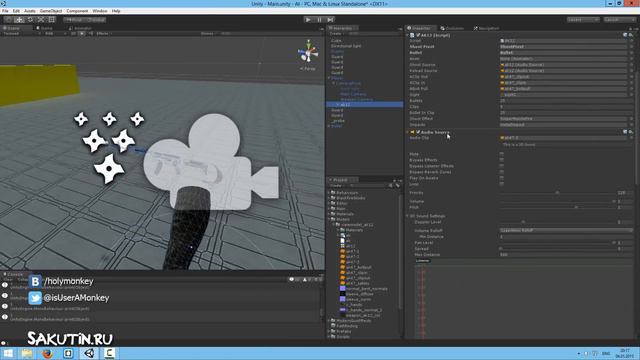
Task: Open Firefox from the taskbar
Action: [47, 353]
